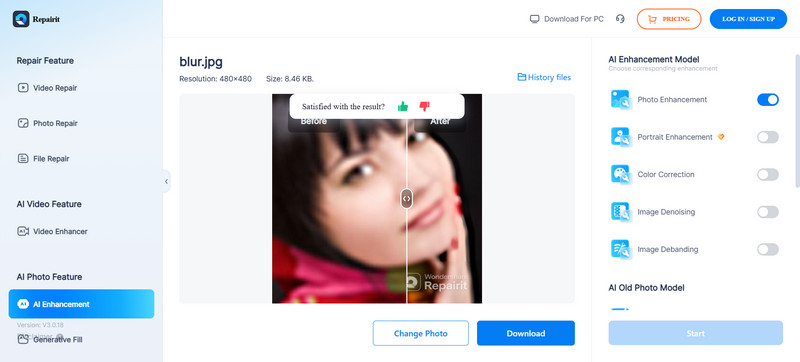Click the Image Debanding model icon
Viewport: 800px width, 362px height.
tap(621, 249)
